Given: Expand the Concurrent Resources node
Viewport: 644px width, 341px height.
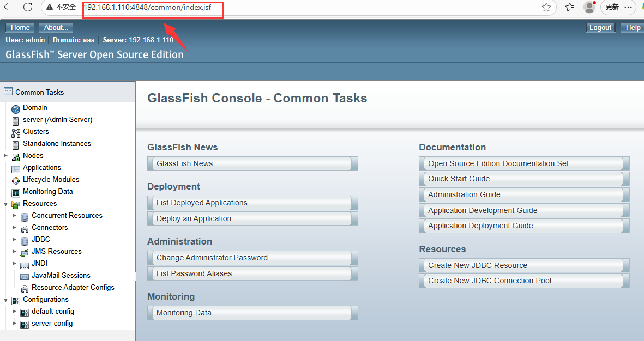Looking at the screenshot, I should (x=14, y=215).
